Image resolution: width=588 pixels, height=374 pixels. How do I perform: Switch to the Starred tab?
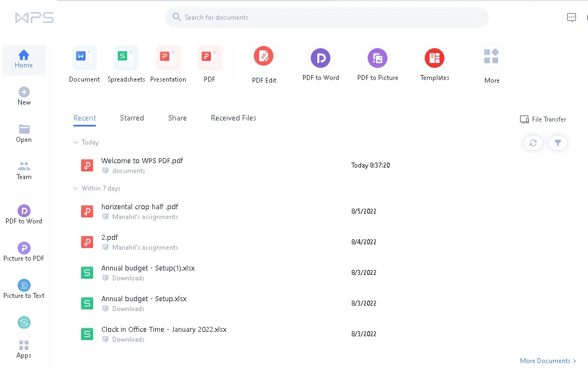(x=132, y=118)
